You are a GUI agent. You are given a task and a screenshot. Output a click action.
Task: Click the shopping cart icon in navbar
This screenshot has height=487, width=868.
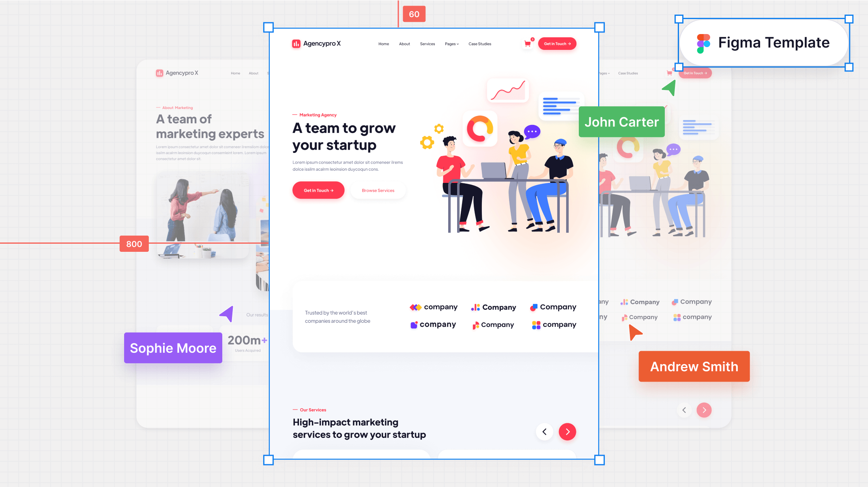click(527, 44)
